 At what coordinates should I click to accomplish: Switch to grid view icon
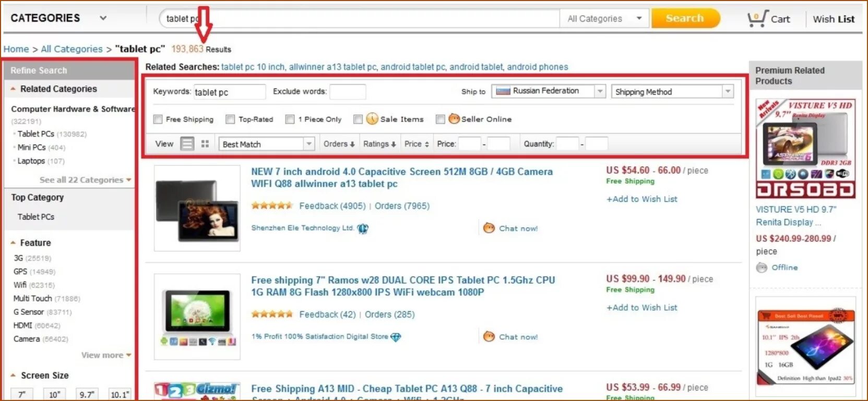(205, 143)
